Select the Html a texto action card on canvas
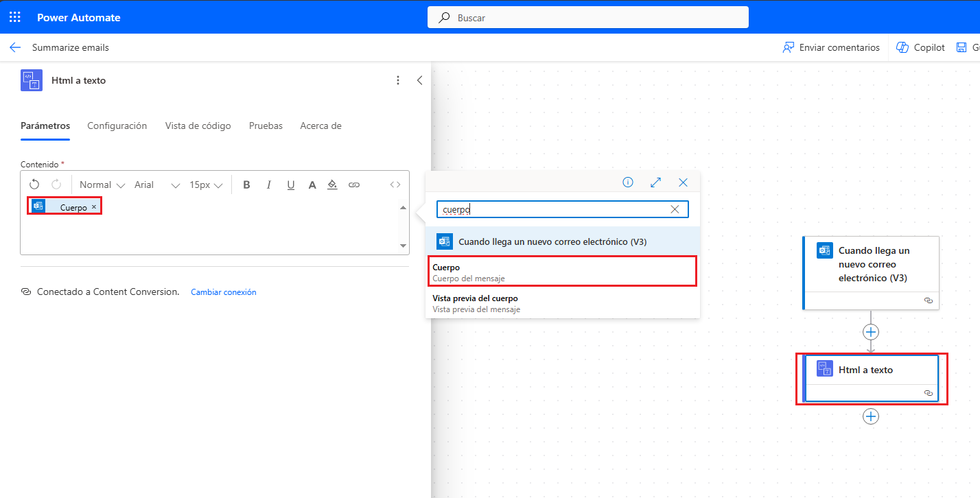The image size is (980, 498). tap(871, 379)
